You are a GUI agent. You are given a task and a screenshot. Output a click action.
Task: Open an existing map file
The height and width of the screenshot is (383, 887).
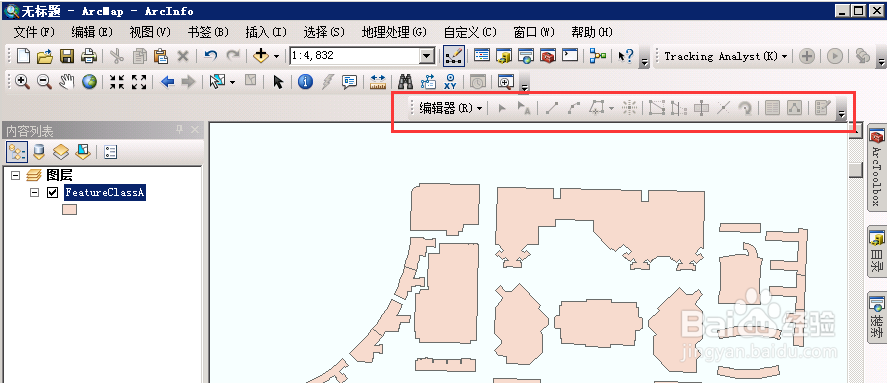tap(45, 56)
